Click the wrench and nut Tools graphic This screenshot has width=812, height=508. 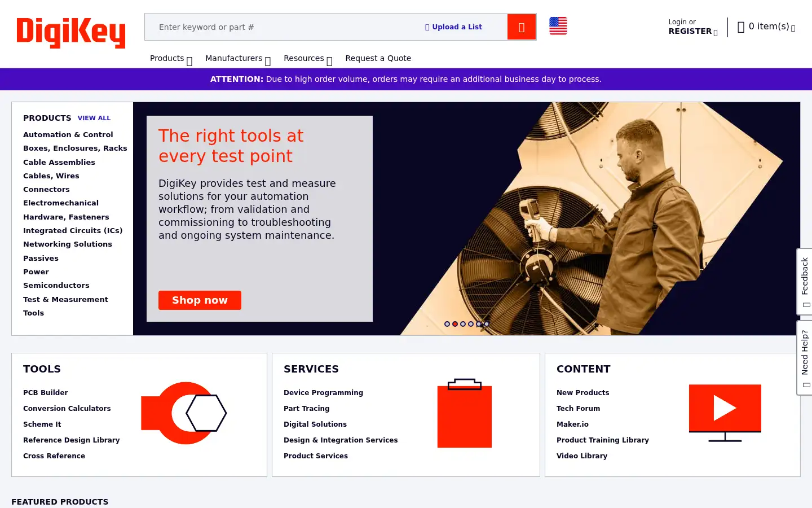pos(184,413)
